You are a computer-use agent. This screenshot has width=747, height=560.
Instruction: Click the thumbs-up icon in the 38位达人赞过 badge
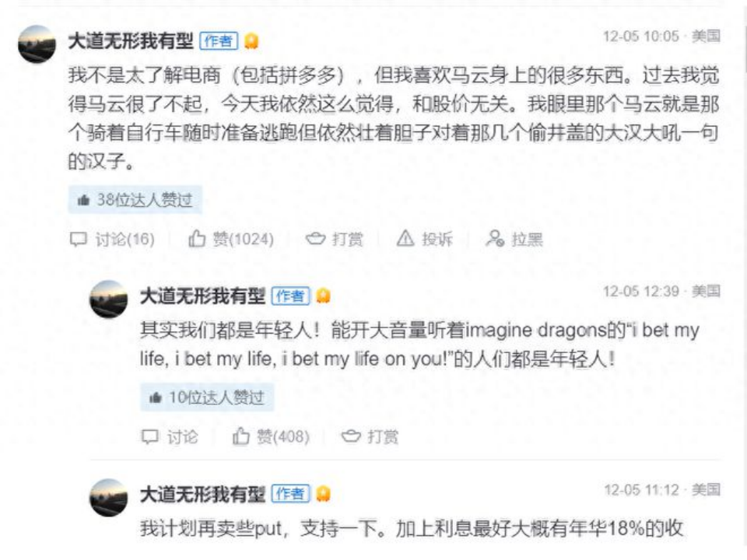[x=83, y=198]
